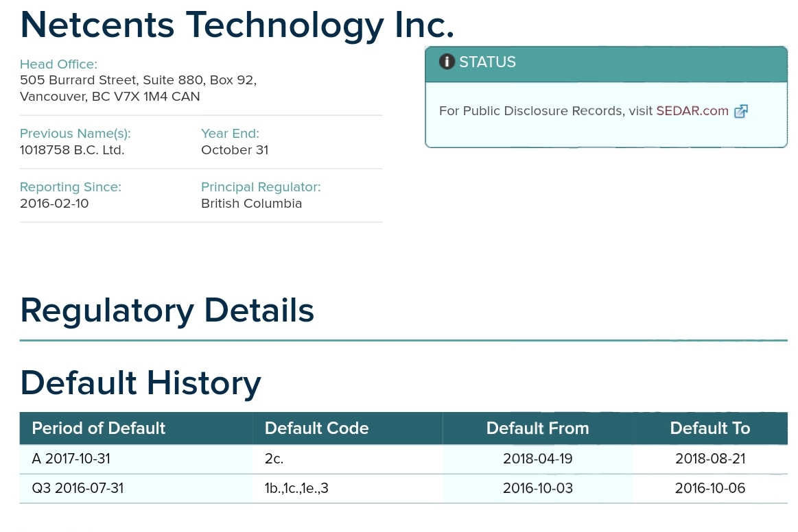Click the Regulatory Details heading
Image resolution: width=798 pixels, height=532 pixels.
(167, 310)
